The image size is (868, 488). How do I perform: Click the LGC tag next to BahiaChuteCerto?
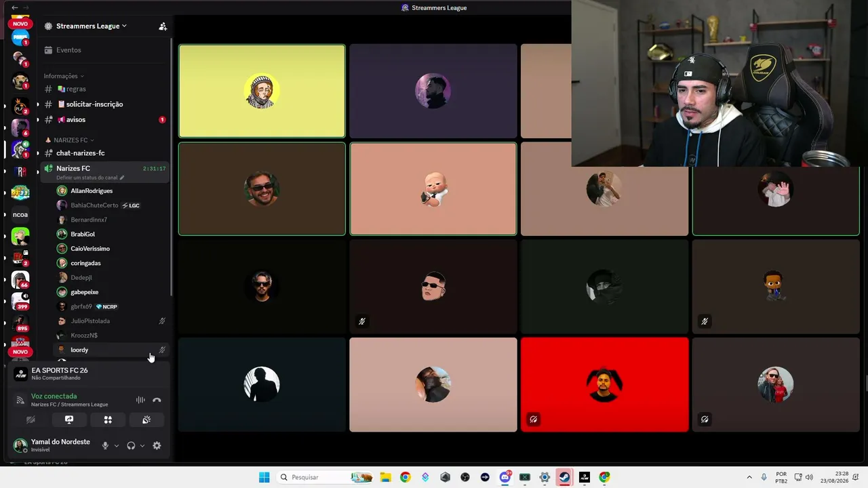pyautogui.click(x=130, y=205)
